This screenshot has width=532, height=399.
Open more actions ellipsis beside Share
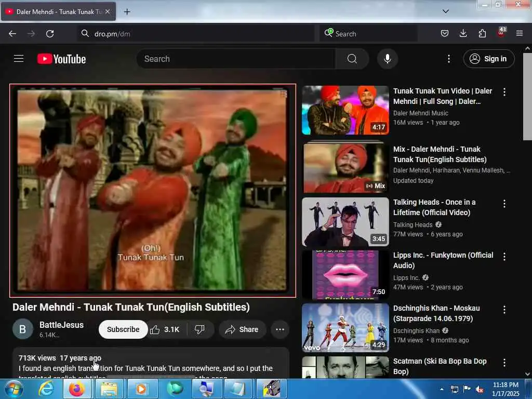pyautogui.click(x=280, y=329)
